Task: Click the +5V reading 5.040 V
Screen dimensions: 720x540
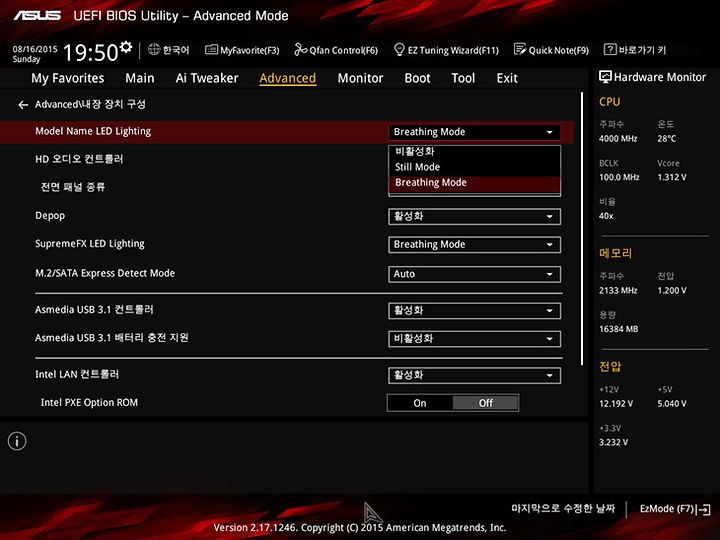Action: click(x=672, y=404)
